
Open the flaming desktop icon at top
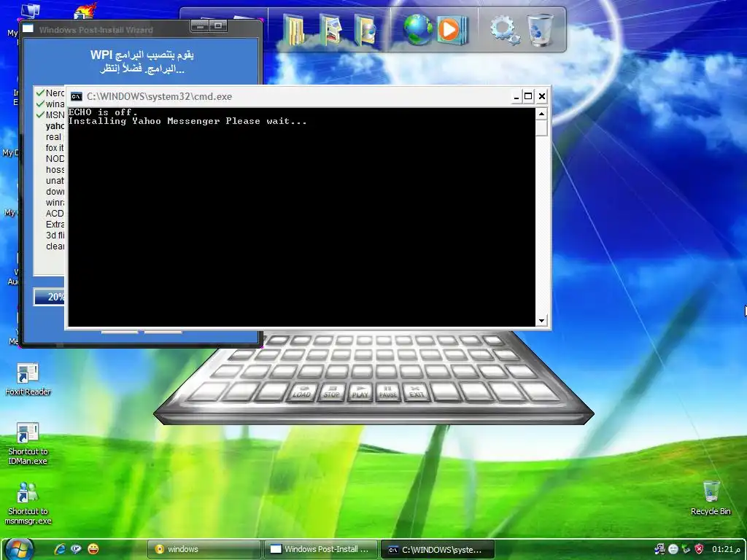[86, 10]
